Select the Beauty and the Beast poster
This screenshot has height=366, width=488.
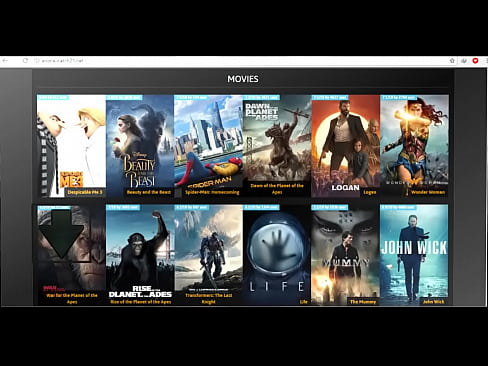[x=140, y=146]
